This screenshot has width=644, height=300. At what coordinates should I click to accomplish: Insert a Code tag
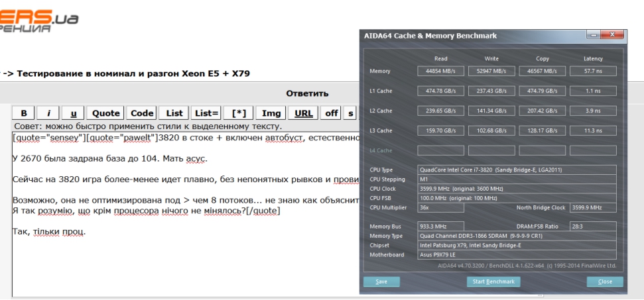[x=142, y=113]
